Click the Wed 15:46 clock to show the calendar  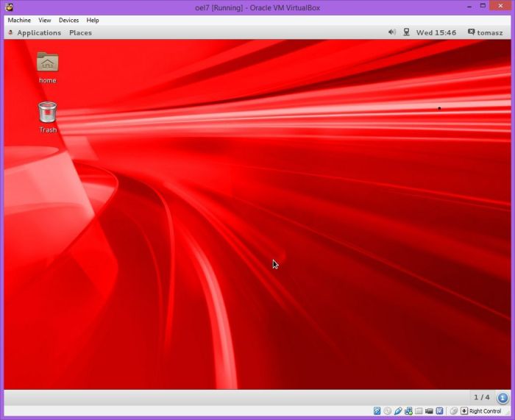tap(436, 32)
